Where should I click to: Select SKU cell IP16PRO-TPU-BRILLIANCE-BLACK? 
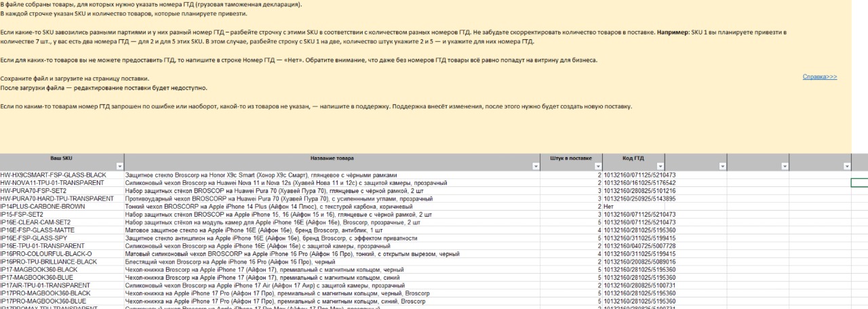click(62, 262)
